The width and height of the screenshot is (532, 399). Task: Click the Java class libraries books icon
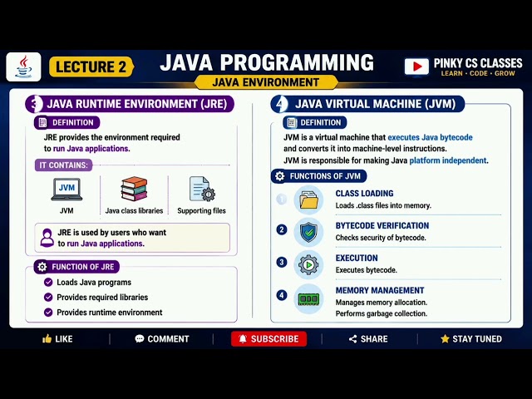[134, 189]
